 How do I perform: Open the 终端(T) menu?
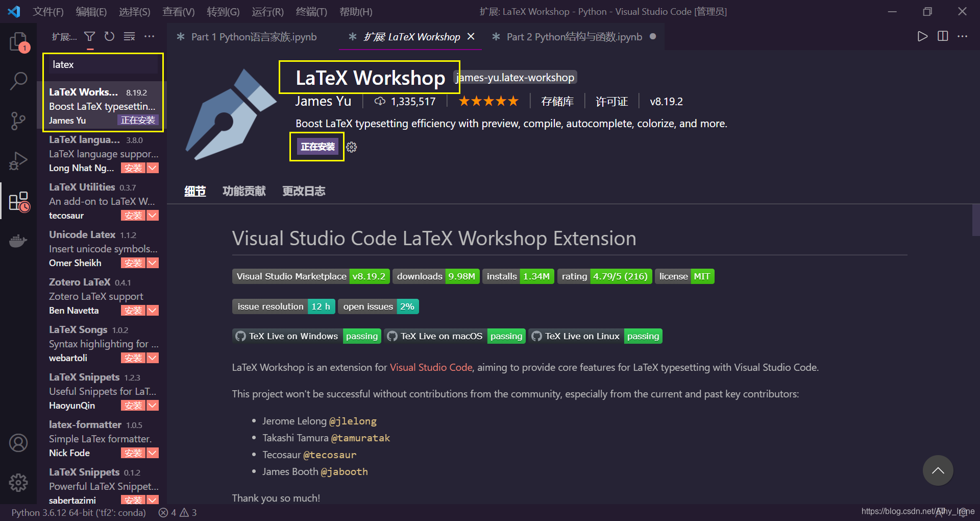click(311, 12)
